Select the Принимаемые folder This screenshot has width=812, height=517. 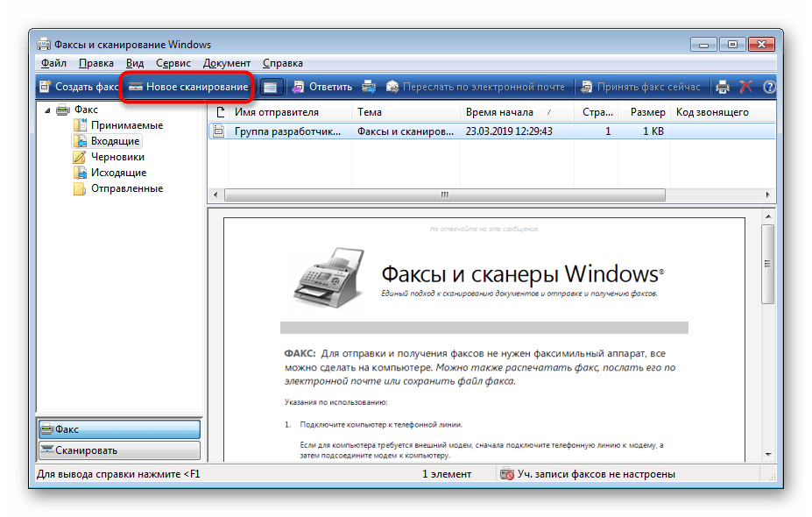coord(118,124)
